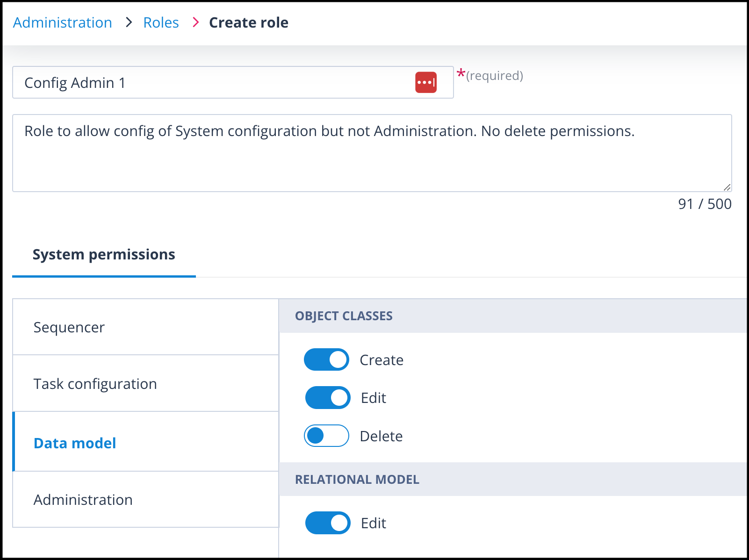Click the description textarea resize handle

[x=727, y=187]
